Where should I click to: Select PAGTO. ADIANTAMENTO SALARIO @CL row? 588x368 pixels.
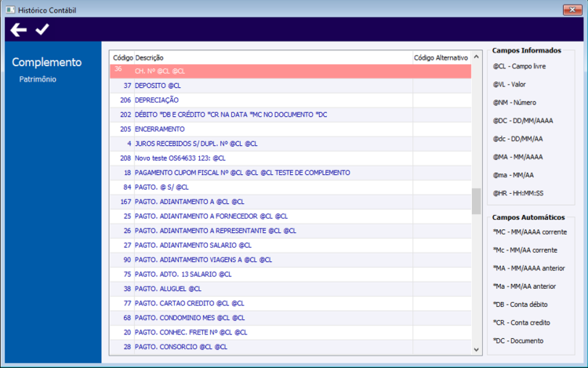291,246
